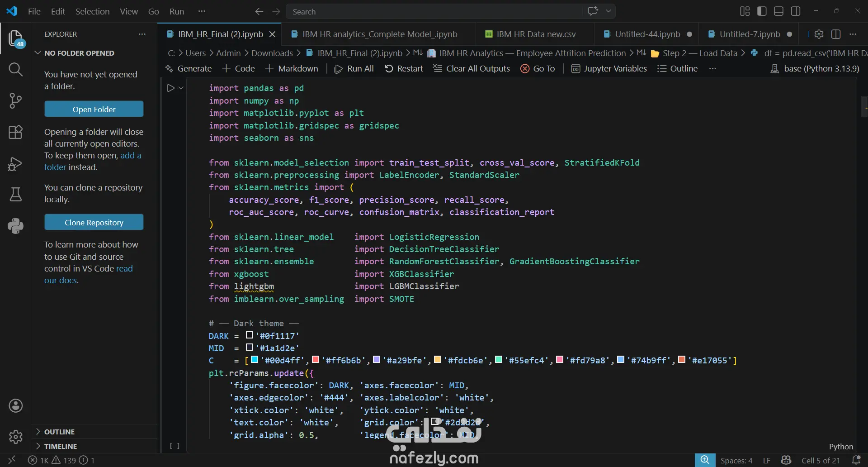Go forward with the navigation arrow

(x=276, y=11)
